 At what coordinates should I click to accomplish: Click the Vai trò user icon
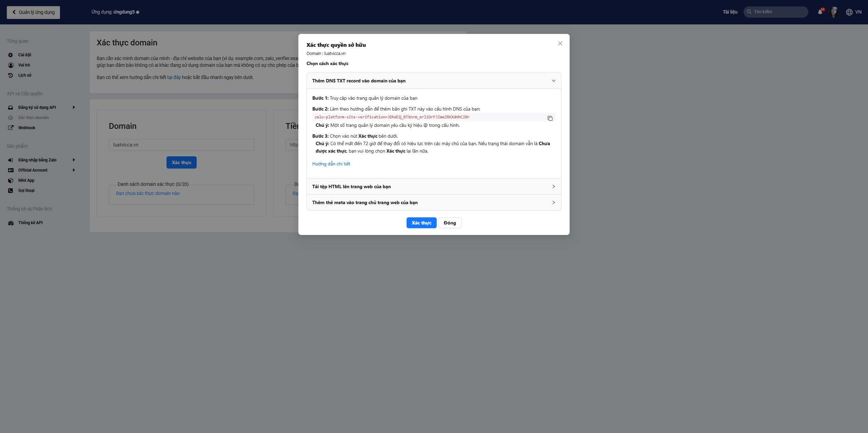pos(11,65)
